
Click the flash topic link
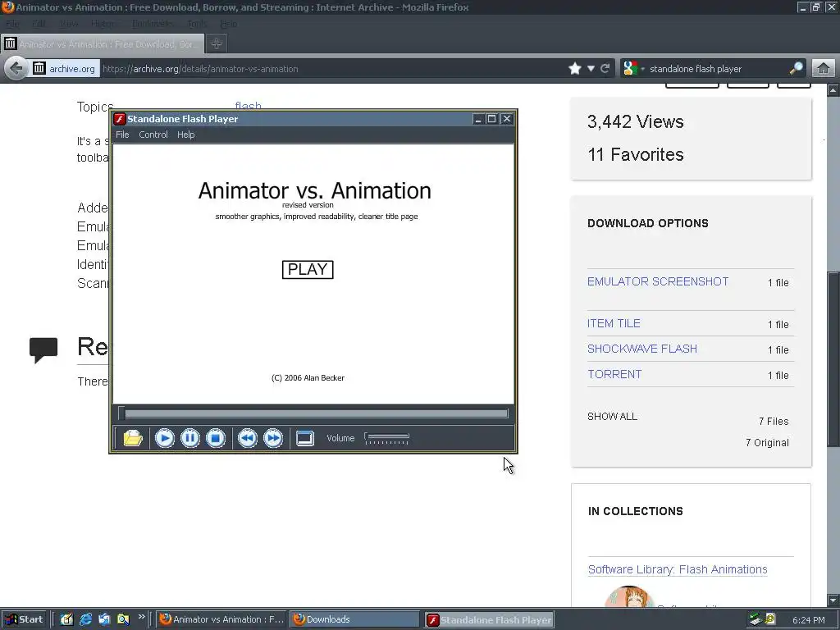coord(248,106)
